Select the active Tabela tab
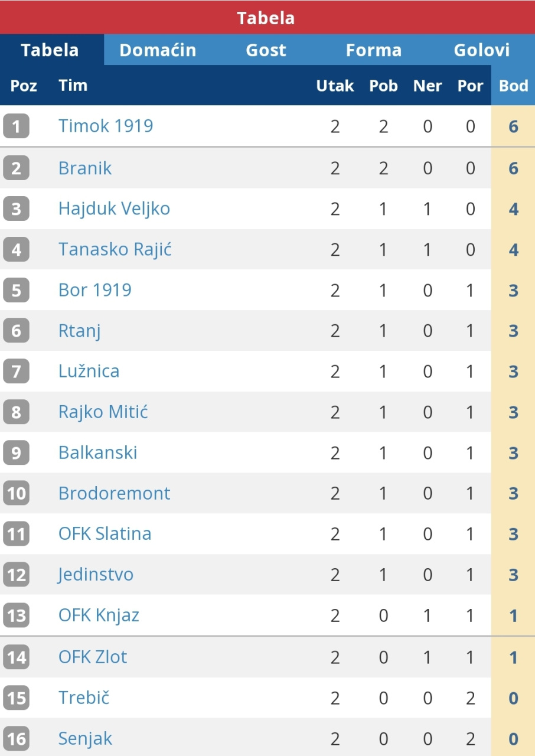The width and height of the screenshot is (535, 756). point(50,50)
